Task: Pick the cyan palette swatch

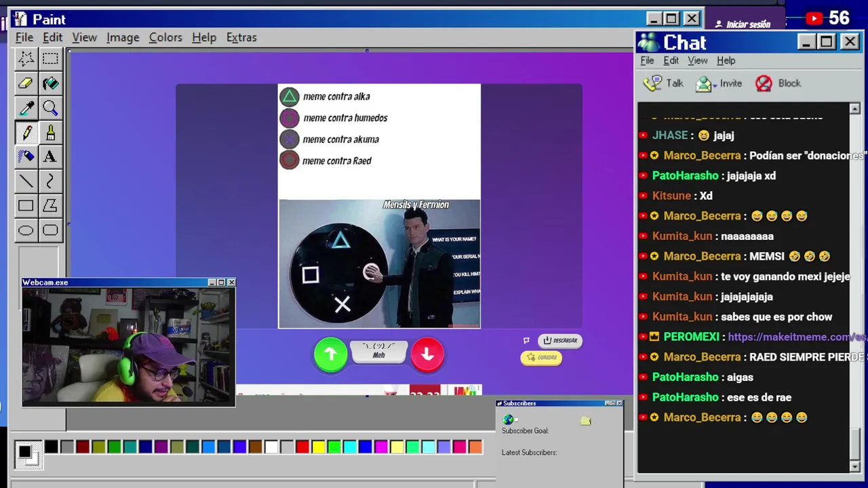Action: (350, 447)
